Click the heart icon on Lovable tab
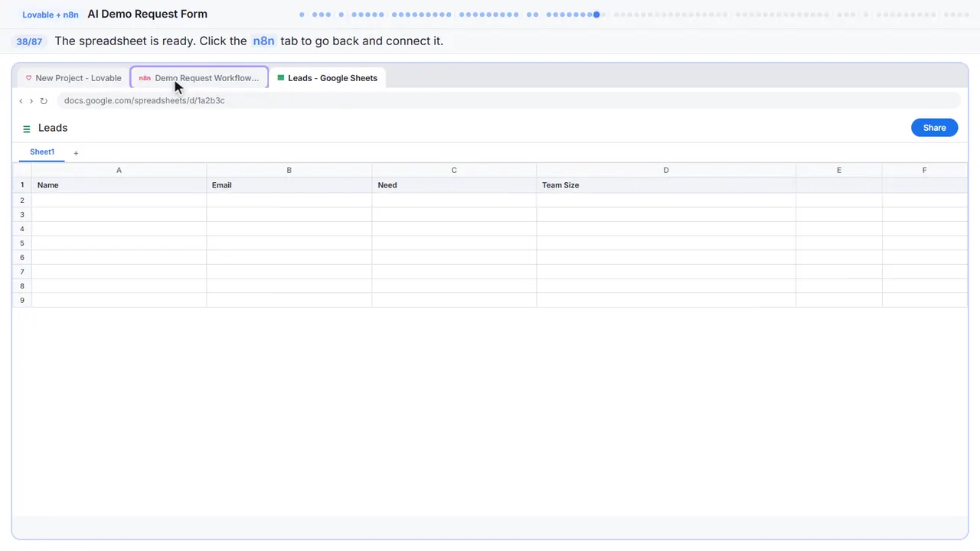 click(29, 78)
